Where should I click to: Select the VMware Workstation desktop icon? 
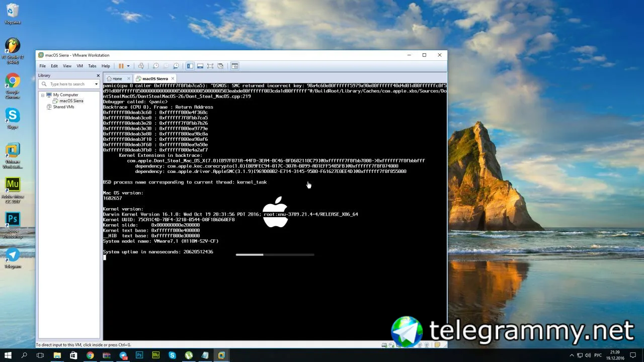[13, 156]
